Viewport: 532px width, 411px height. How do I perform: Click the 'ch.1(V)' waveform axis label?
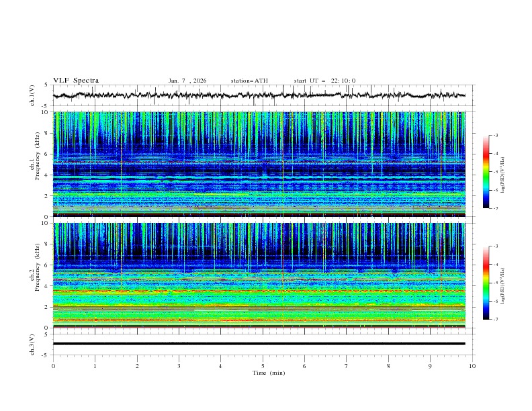pos(32,95)
